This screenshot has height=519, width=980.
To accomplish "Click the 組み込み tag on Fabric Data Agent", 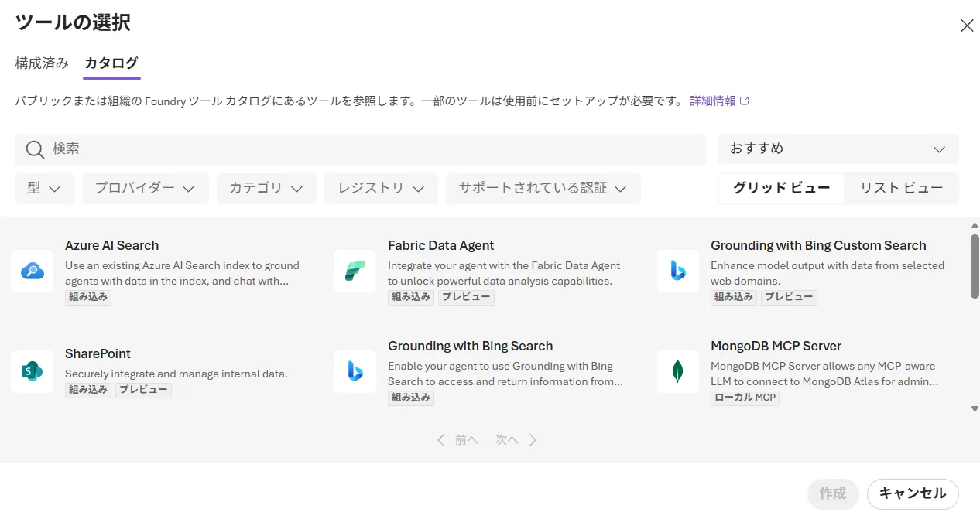I will (411, 297).
